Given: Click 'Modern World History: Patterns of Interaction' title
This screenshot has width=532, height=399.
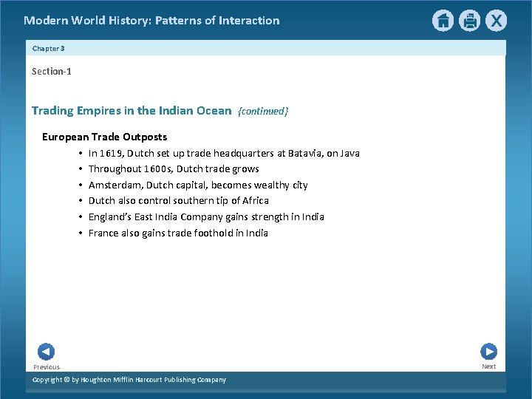Looking at the screenshot, I should point(151,21).
